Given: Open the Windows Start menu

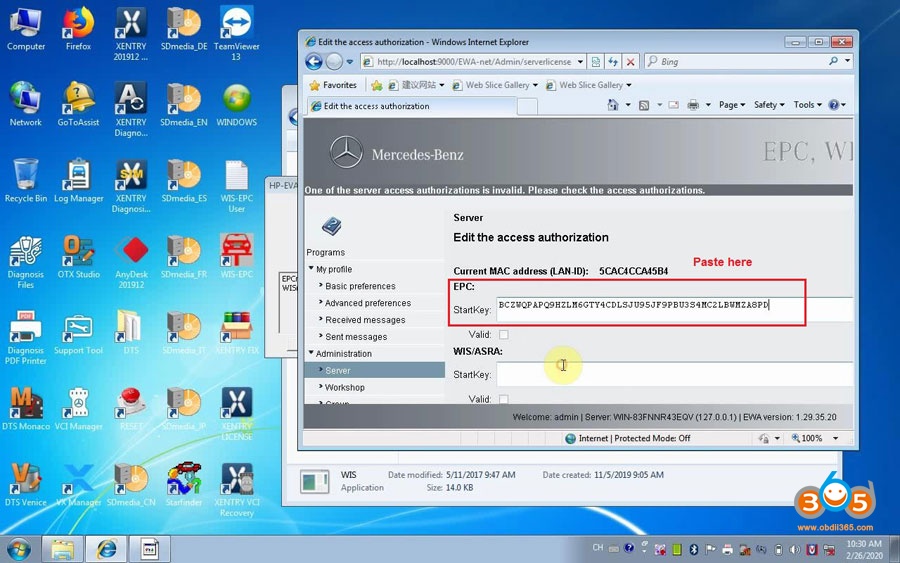Looking at the screenshot, I should click(x=19, y=549).
